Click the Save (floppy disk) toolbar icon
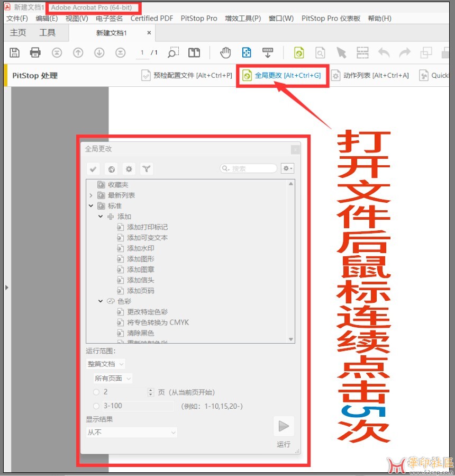 coord(15,52)
